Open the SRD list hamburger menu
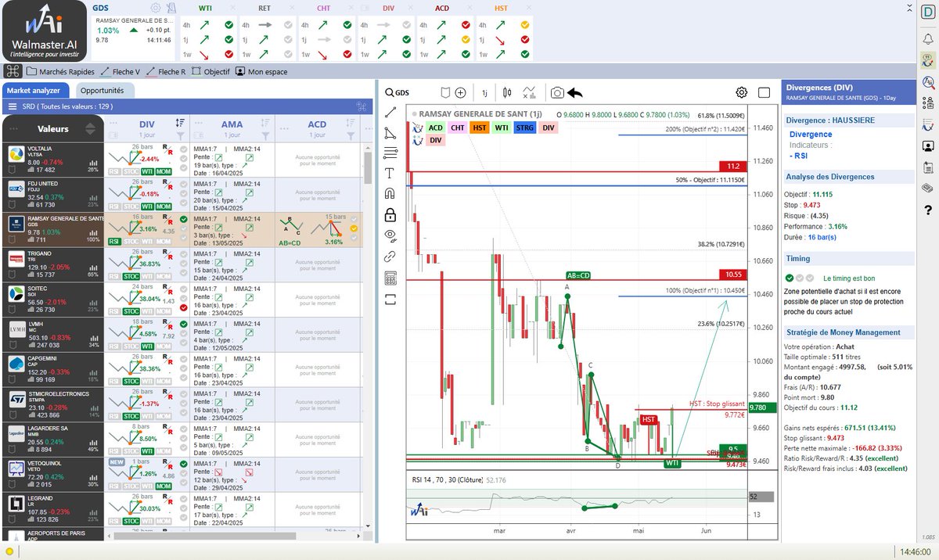 (13, 106)
